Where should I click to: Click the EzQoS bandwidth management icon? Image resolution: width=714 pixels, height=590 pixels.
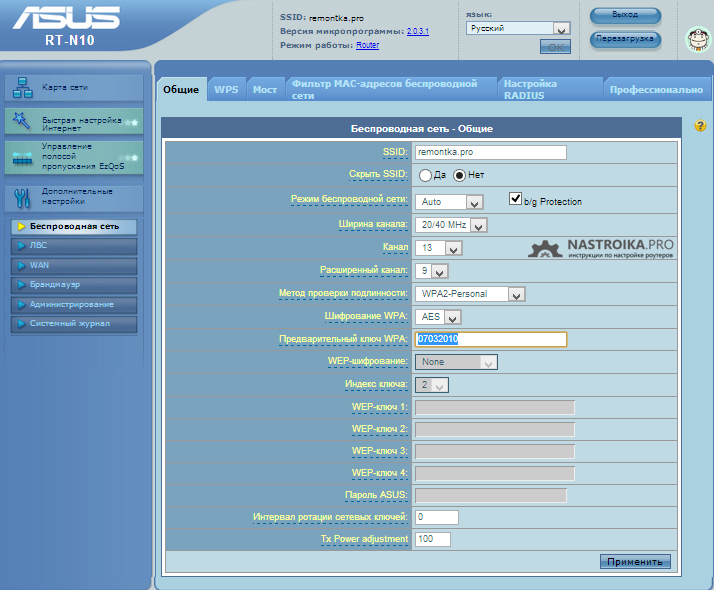[22, 158]
